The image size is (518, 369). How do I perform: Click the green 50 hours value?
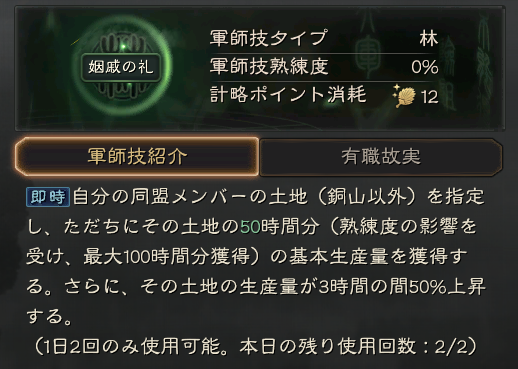click(x=250, y=227)
